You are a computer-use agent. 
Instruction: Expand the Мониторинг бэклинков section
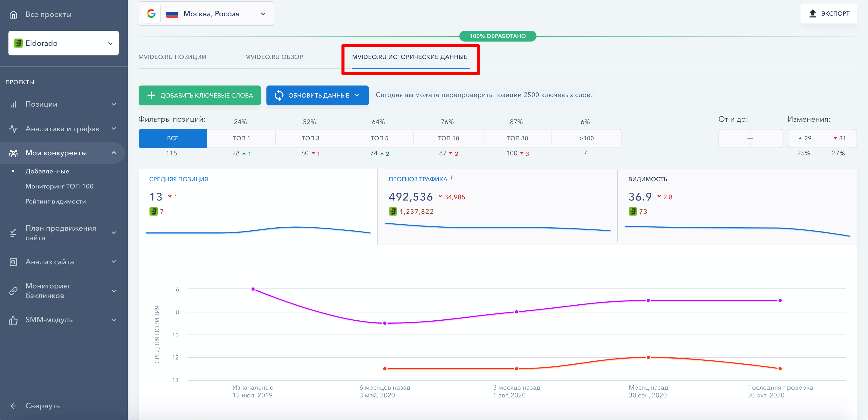114,291
